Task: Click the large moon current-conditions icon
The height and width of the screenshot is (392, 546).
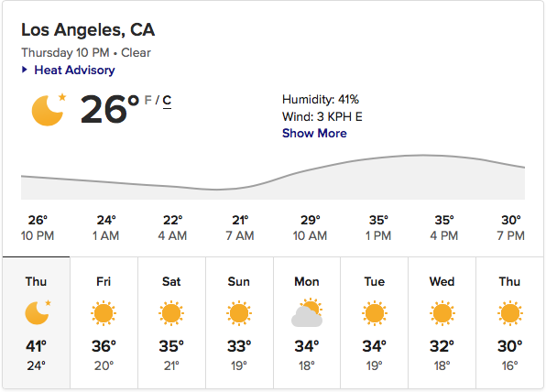Action: pyautogui.click(x=49, y=110)
